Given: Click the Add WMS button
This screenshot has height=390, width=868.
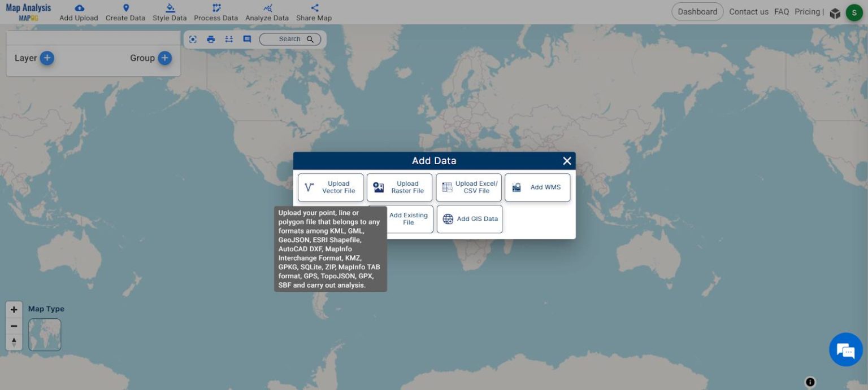Looking at the screenshot, I should 537,187.
